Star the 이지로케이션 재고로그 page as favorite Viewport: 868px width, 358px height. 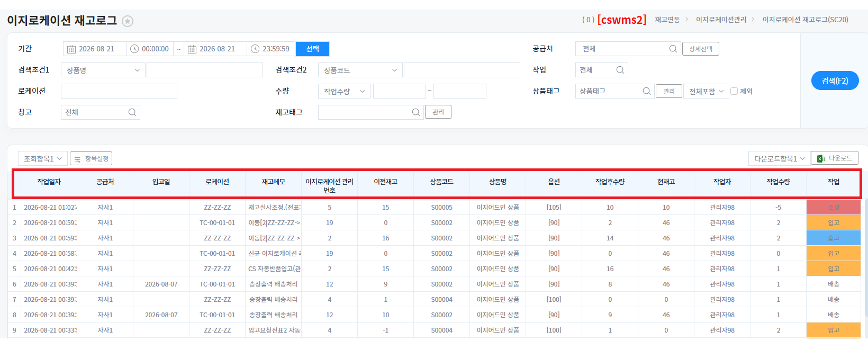(128, 21)
